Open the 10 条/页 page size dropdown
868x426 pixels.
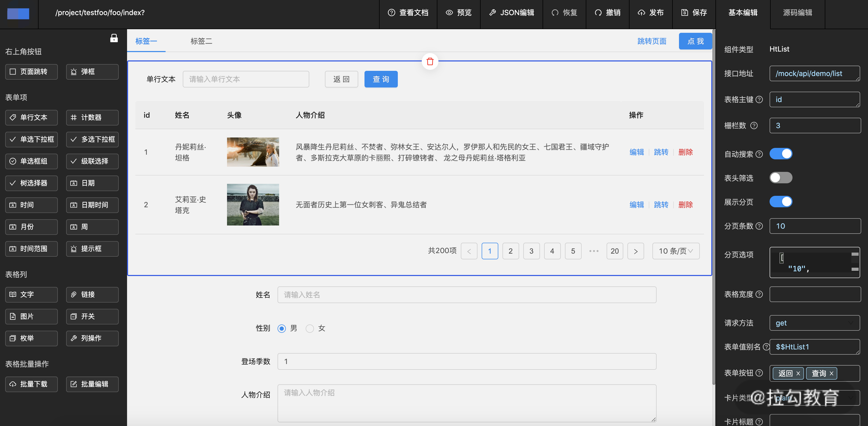pyautogui.click(x=676, y=251)
